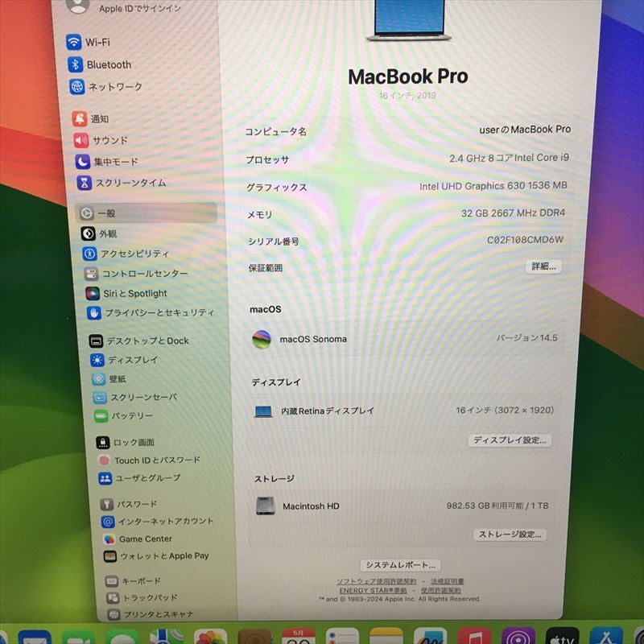Open Mail from the Dock
644x644 pixels.
(x=35, y=637)
